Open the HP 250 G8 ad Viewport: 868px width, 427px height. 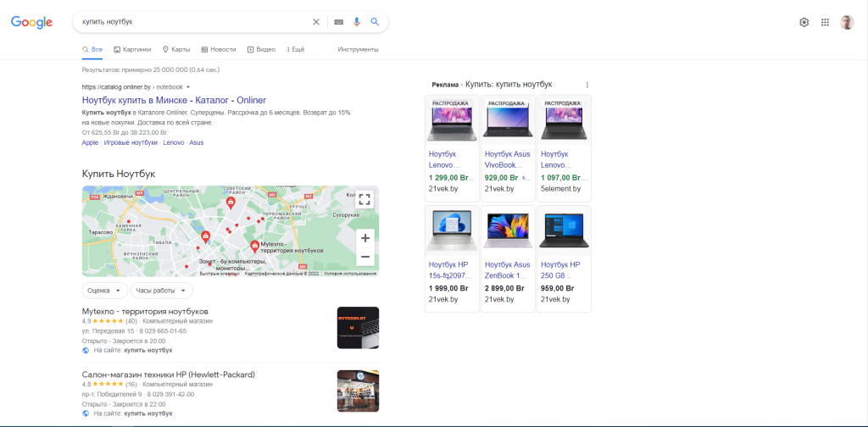pyautogui.click(x=564, y=259)
